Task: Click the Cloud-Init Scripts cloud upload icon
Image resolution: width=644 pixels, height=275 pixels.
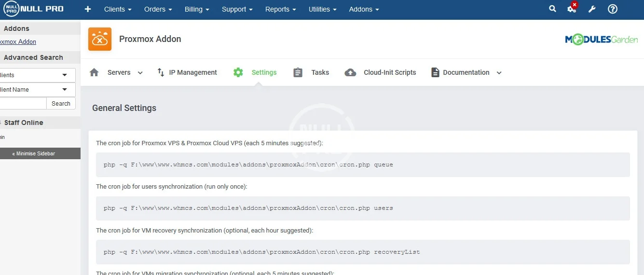Action: [351, 72]
